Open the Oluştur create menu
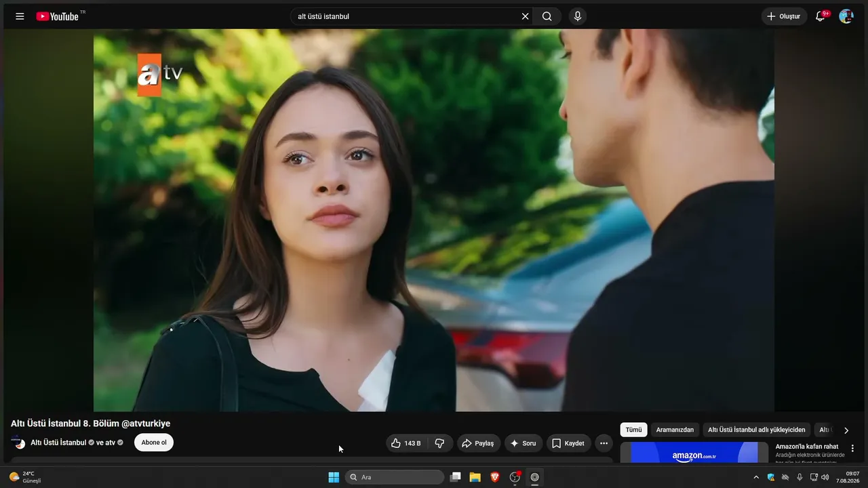The image size is (868, 488). (784, 16)
